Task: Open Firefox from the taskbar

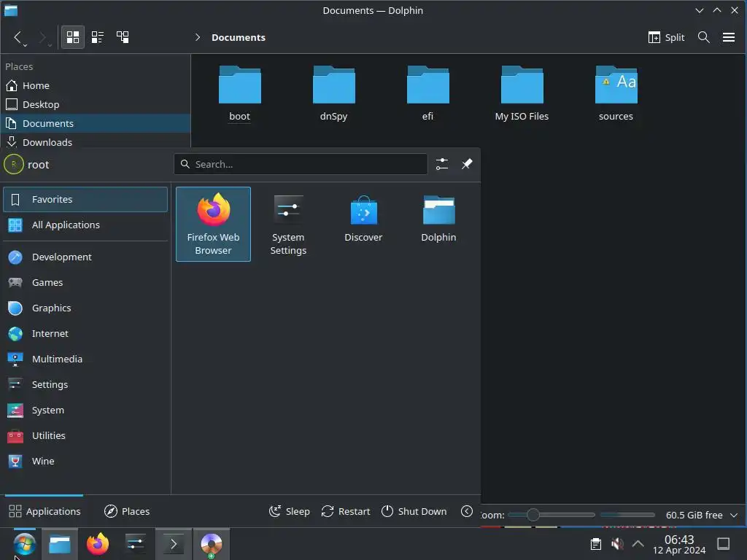Action: tap(98, 544)
